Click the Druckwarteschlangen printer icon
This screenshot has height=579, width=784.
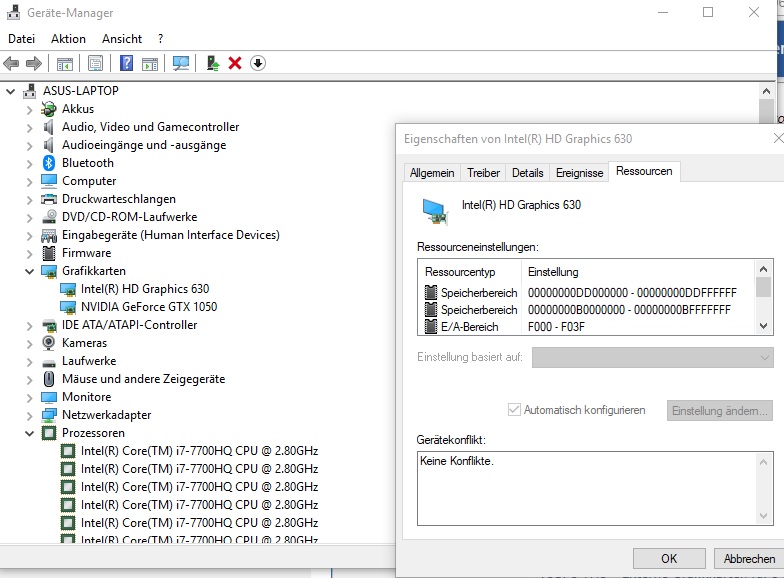pos(49,199)
